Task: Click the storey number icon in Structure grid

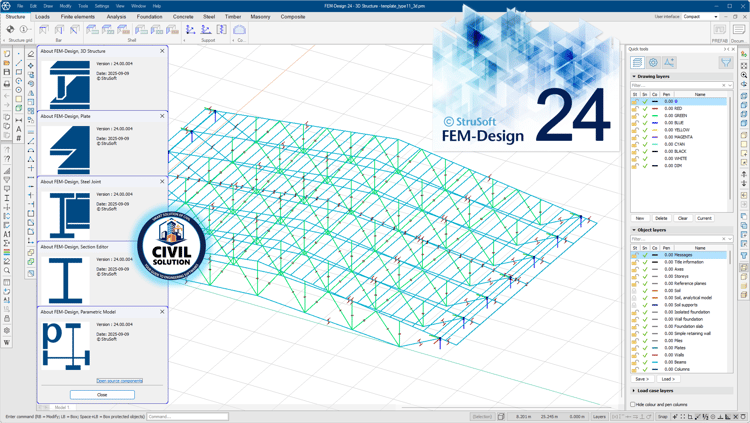Action: pyautogui.click(x=23, y=29)
